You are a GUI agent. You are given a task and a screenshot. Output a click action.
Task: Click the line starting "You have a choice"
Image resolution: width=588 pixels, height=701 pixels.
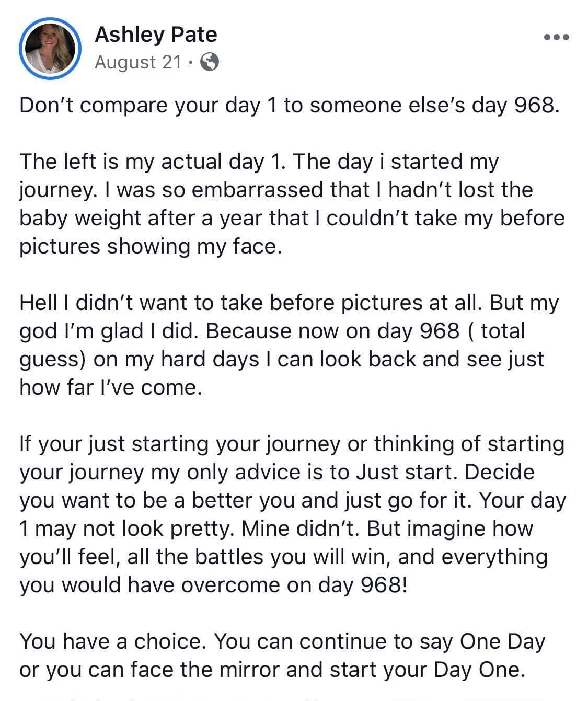click(282, 641)
